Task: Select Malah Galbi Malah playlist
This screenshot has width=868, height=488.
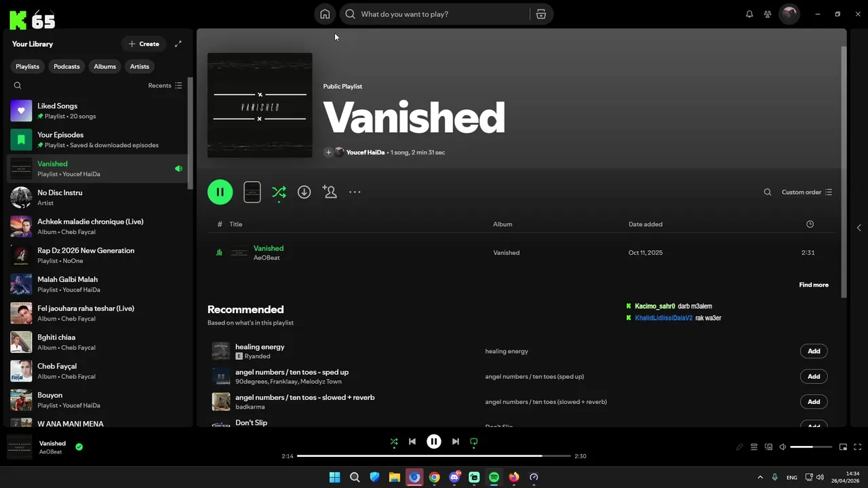Action: pos(98,285)
